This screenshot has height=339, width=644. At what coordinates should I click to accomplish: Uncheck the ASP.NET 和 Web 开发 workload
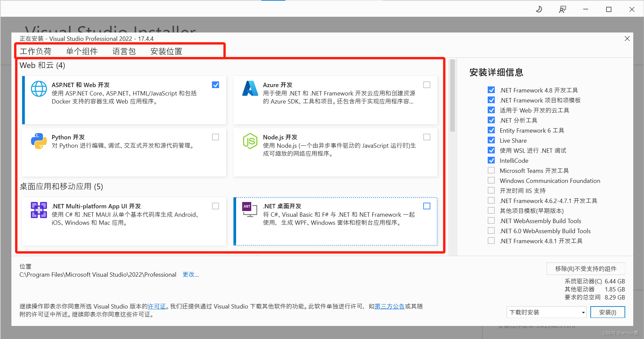[x=216, y=85]
